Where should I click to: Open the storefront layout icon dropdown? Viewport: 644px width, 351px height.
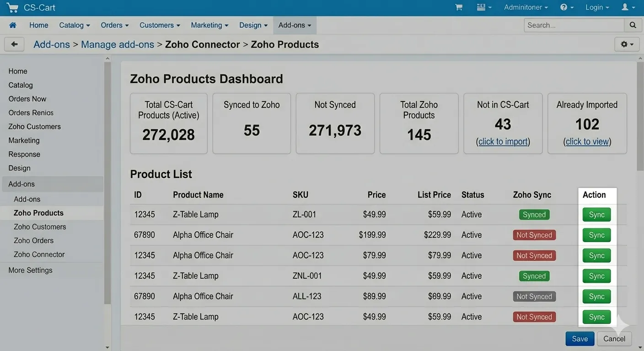coord(484,7)
